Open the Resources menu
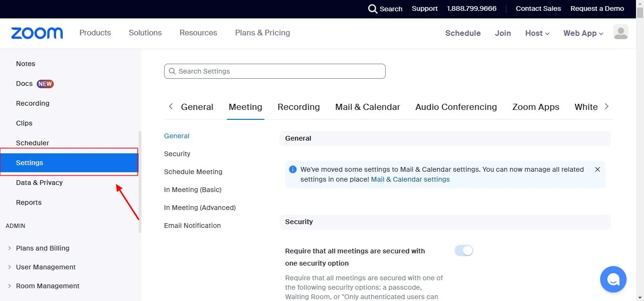Image resolution: width=644 pixels, height=301 pixels. [198, 33]
